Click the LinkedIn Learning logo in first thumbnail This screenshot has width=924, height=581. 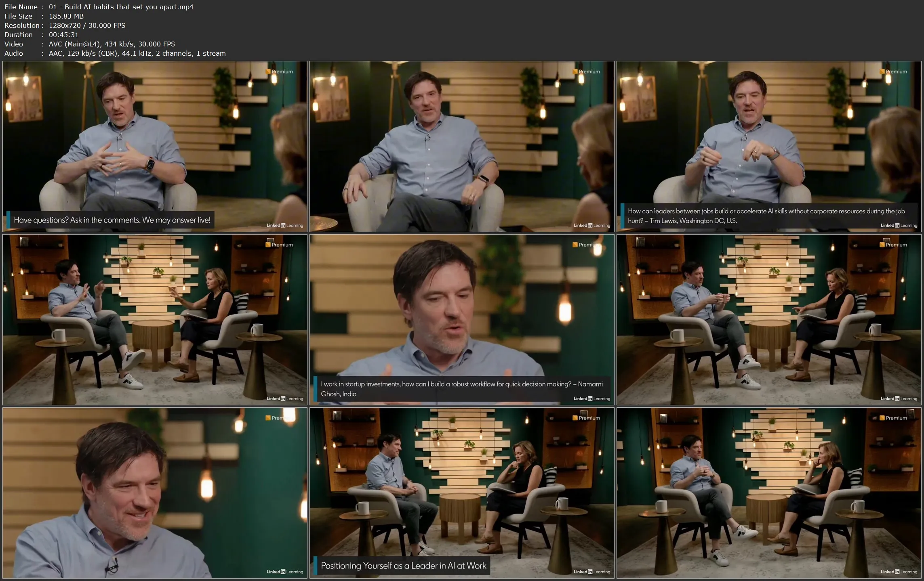[285, 225]
